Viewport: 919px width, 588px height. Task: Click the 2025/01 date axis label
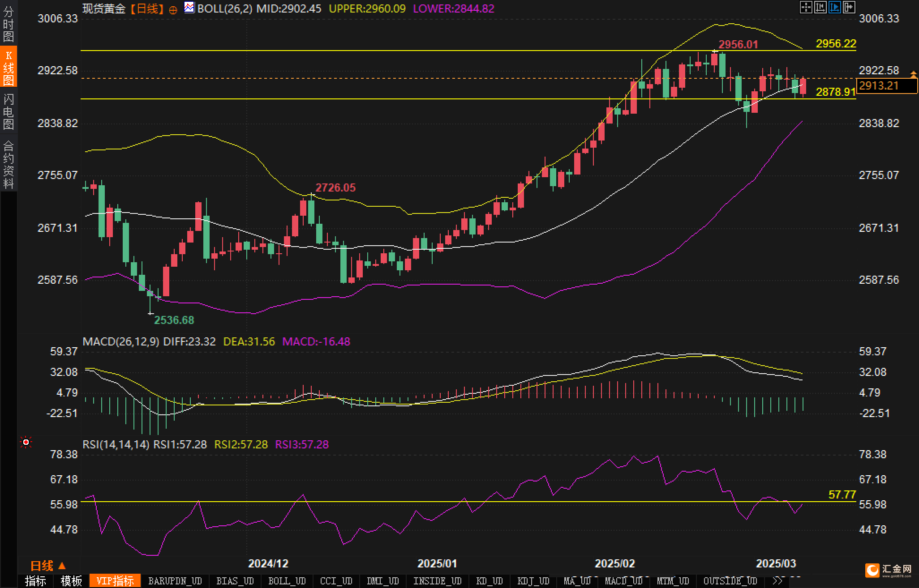pos(437,563)
